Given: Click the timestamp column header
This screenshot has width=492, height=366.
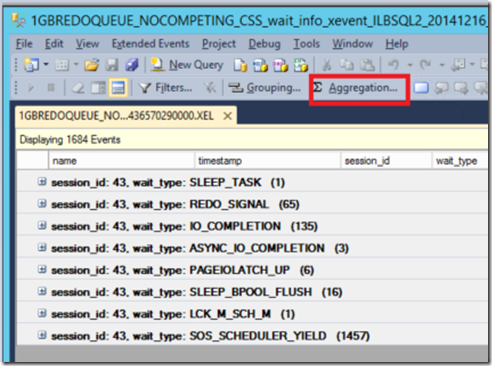Looking at the screenshot, I should 267,161.
